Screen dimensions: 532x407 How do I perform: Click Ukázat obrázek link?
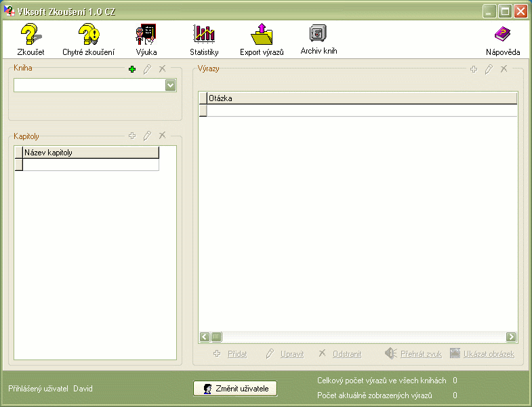point(489,354)
